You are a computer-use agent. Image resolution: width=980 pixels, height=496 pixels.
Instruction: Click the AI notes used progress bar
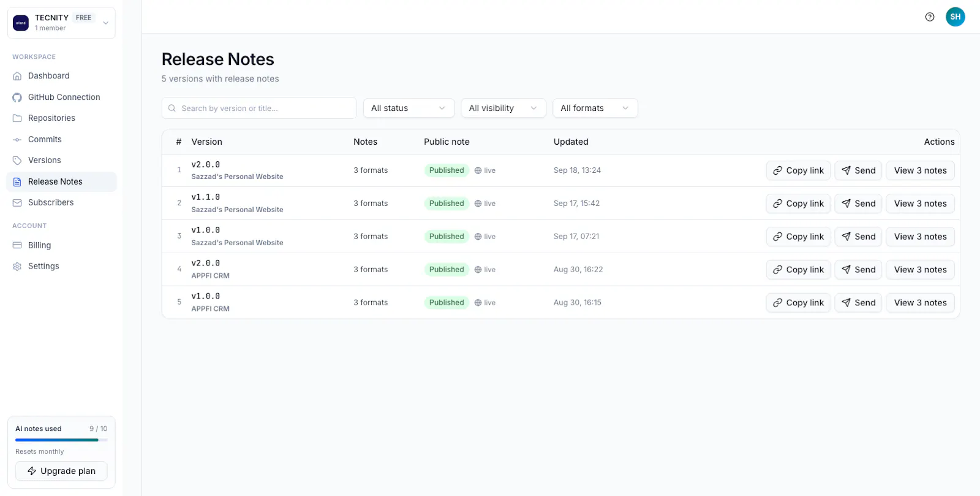61,440
